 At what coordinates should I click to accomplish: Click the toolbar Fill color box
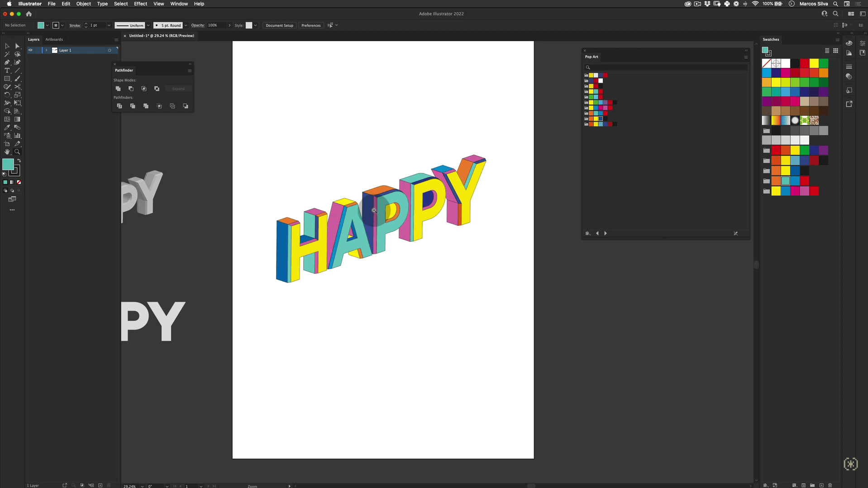8,164
